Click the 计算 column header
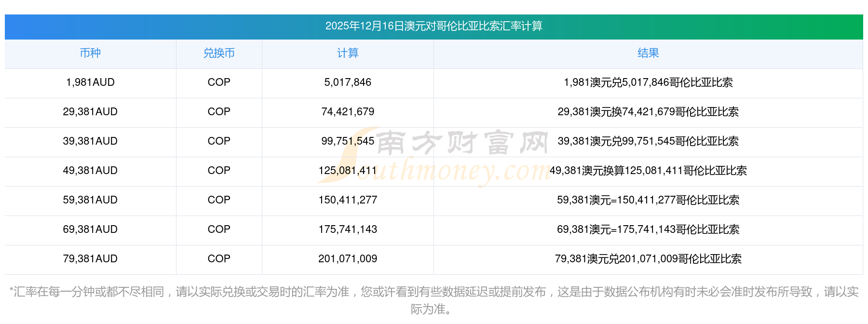868x324 pixels. point(348,53)
